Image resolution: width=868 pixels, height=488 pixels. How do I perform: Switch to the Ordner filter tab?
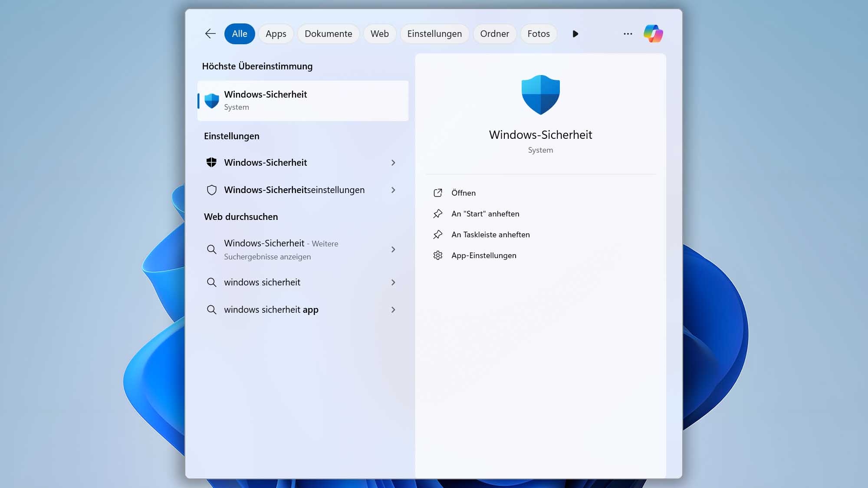tap(495, 34)
